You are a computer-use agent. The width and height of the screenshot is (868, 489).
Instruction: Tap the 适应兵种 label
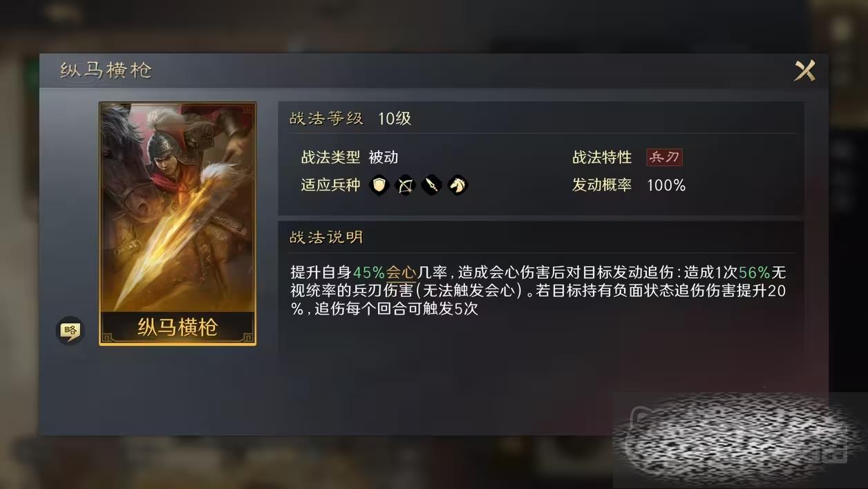tap(330, 185)
